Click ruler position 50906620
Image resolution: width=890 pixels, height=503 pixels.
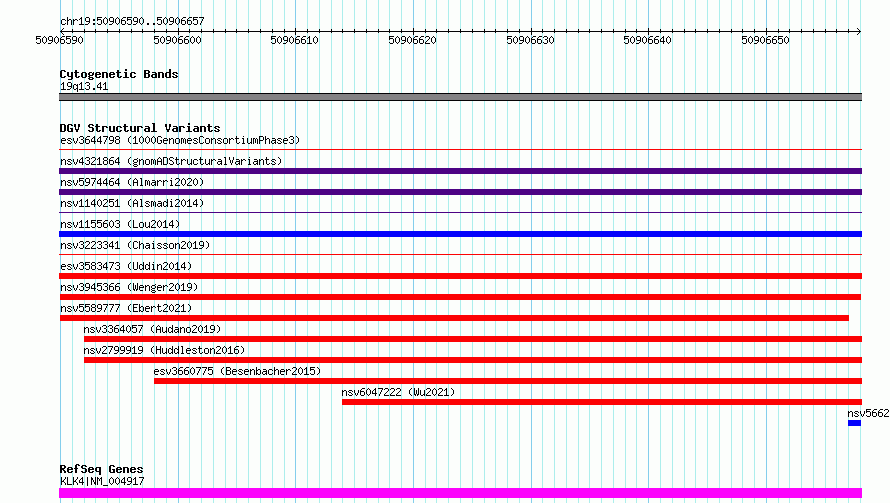point(413,40)
